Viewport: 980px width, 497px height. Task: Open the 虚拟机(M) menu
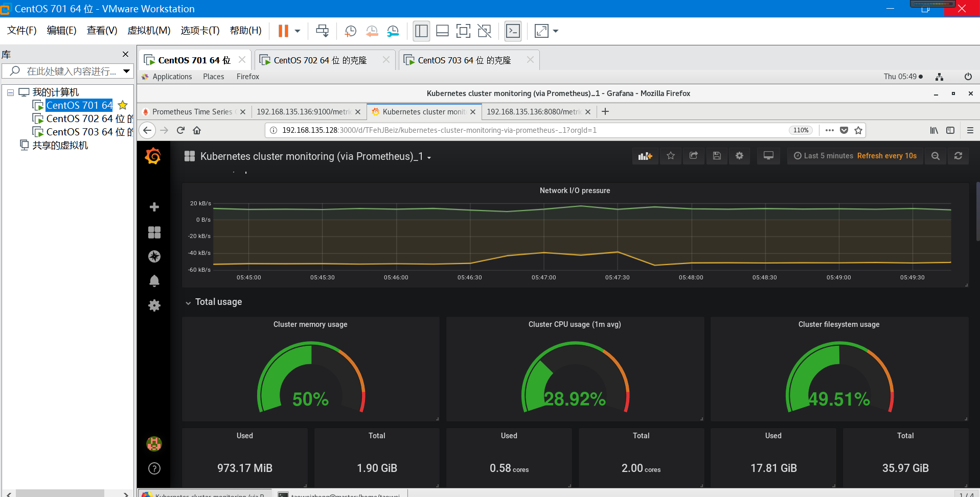point(149,31)
